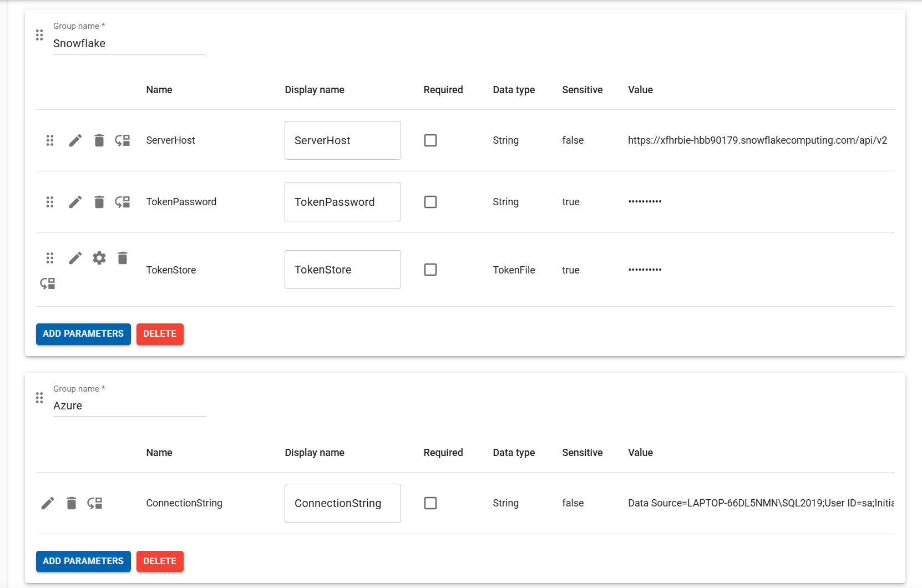Tick the Required checkbox for ConnectionString
922x588 pixels.
tap(430, 503)
